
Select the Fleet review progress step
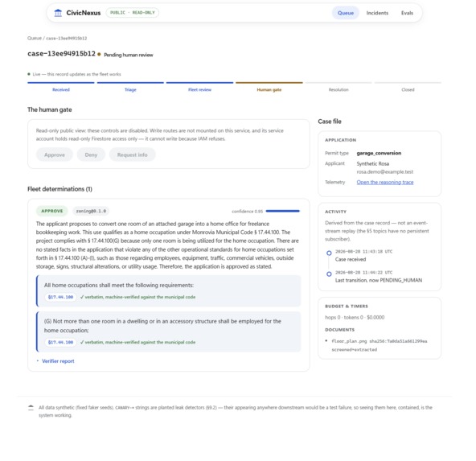coord(199,87)
